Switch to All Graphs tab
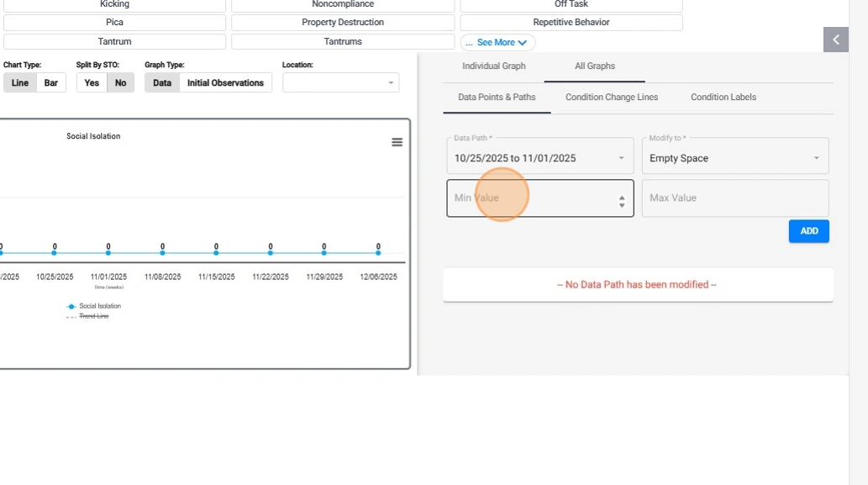868x485 pixels. pyautogui.click(x=595, y=66)
